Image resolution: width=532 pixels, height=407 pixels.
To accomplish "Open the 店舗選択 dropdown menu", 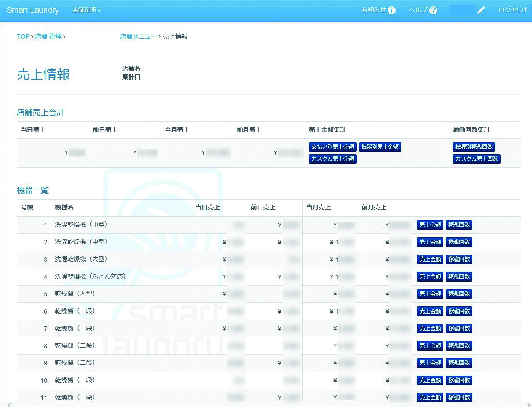I will click(87, 10).
